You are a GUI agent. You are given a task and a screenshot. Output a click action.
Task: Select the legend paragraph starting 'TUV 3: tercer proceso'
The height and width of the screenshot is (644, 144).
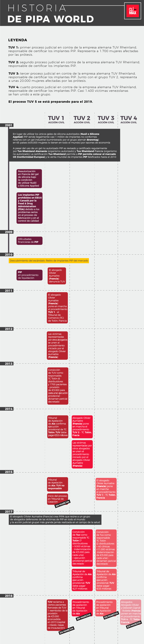[x=73, y=77]
